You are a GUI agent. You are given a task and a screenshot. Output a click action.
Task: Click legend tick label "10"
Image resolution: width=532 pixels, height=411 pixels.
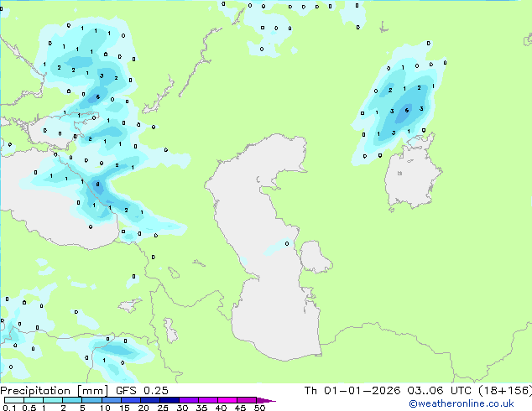pos(105,408)
